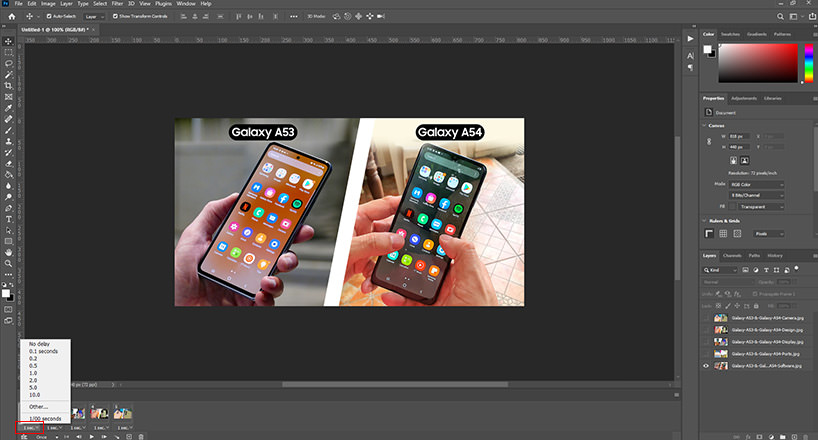Go to next animation frame
Viewport: 818px width, 440px height.
click(104, 436)
